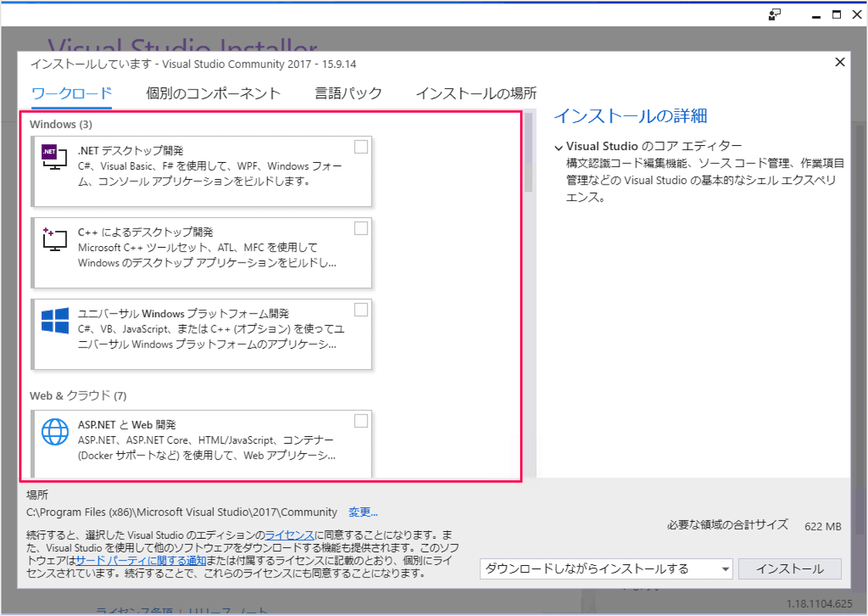The image size is (868, 616).
Task: Switch to 個別のコンポーネント tab
Action: tap(213, 94)
